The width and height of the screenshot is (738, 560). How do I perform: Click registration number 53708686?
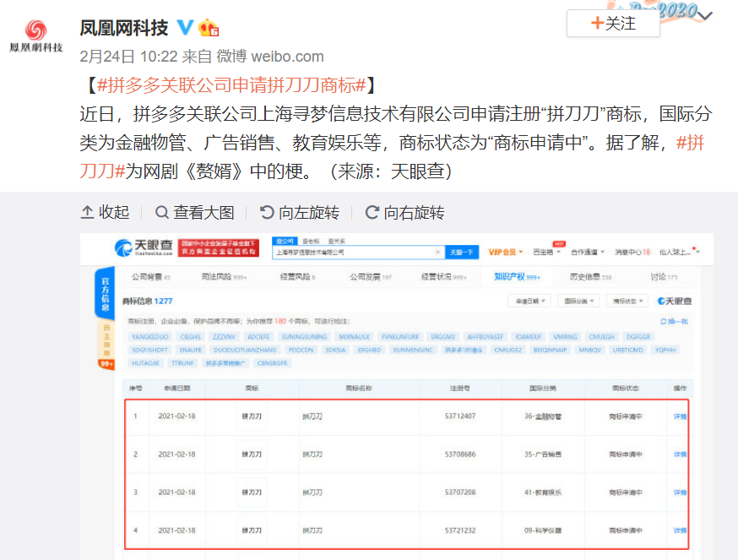tap(460, 454)
